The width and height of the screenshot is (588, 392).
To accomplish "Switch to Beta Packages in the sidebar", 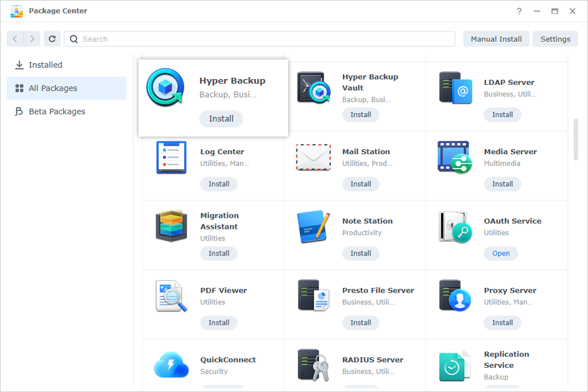I will coord(67,112).
